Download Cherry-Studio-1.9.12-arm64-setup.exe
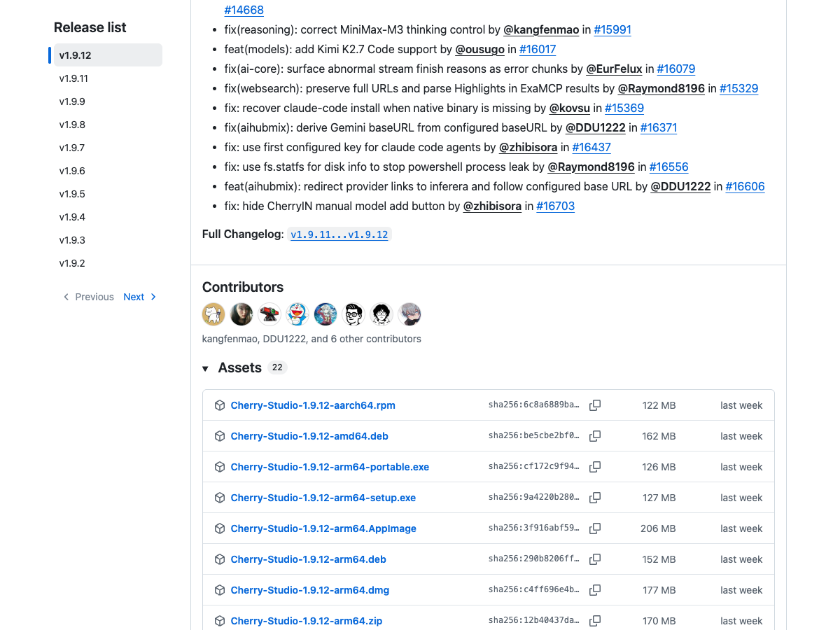This screenshot has height=630, width=840. pos(323,498)
